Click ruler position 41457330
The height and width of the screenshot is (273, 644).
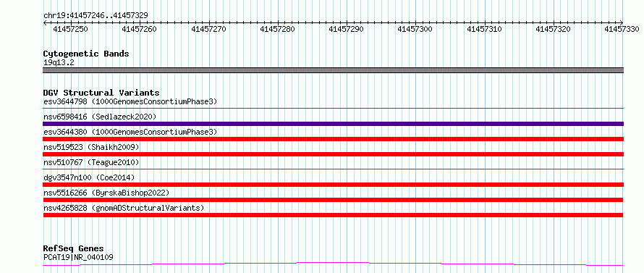[622, 29]
